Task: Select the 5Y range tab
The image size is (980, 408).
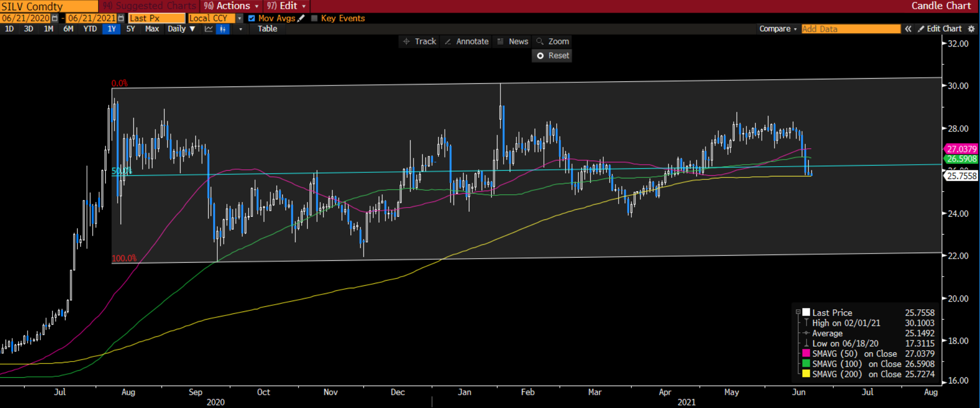Action: pyautogui.click(x=131, y=29)
